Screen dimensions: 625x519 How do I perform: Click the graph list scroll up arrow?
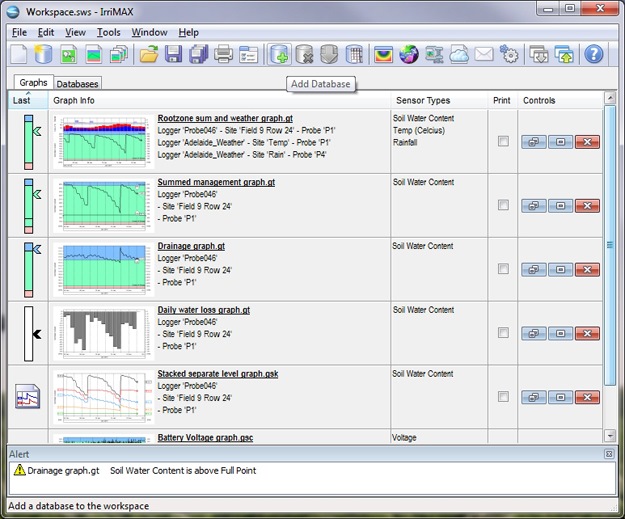[610, 97]
